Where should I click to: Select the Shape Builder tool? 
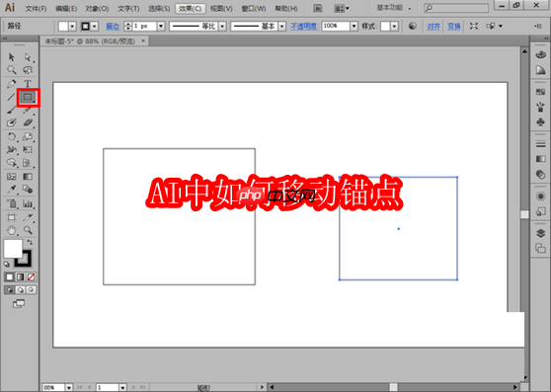tap(11, 163)
